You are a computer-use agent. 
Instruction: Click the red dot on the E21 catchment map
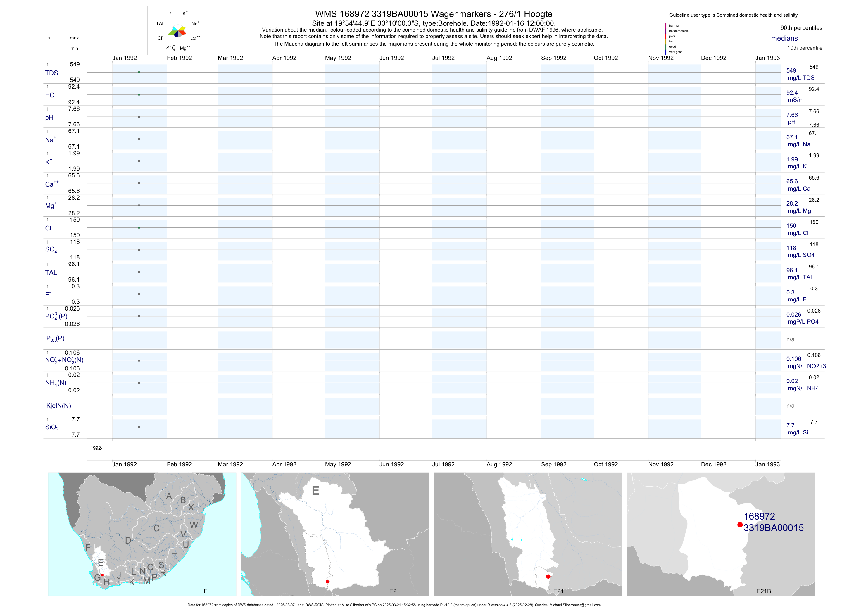(548, 577)
